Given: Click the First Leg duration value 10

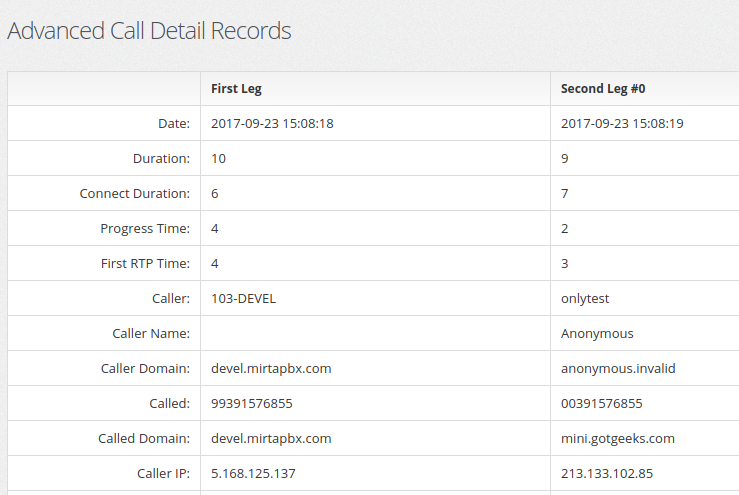Looking at the screenshot, I should [x=218, y=158].
